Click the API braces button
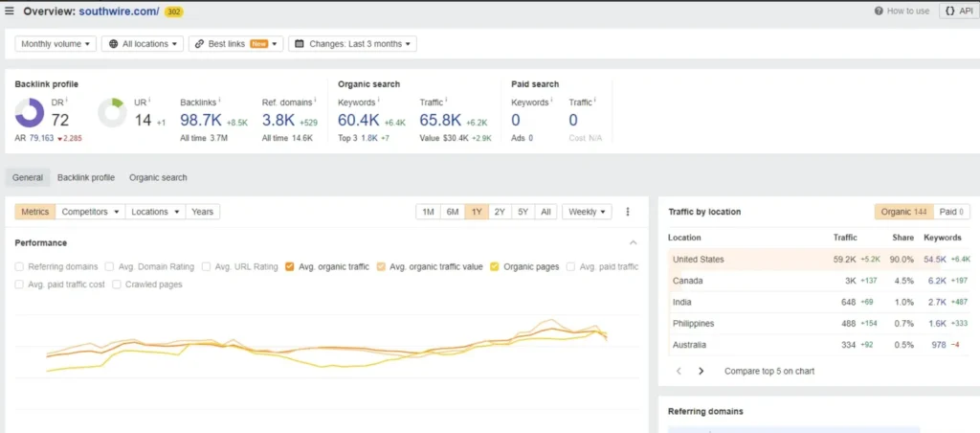 [x=958, y=11]
